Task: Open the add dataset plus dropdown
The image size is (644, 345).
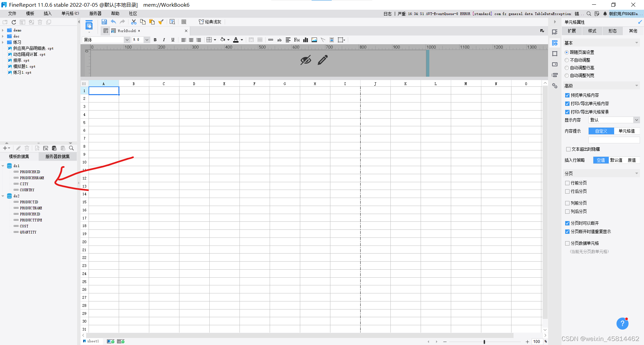Action: [x=6, y=148]
